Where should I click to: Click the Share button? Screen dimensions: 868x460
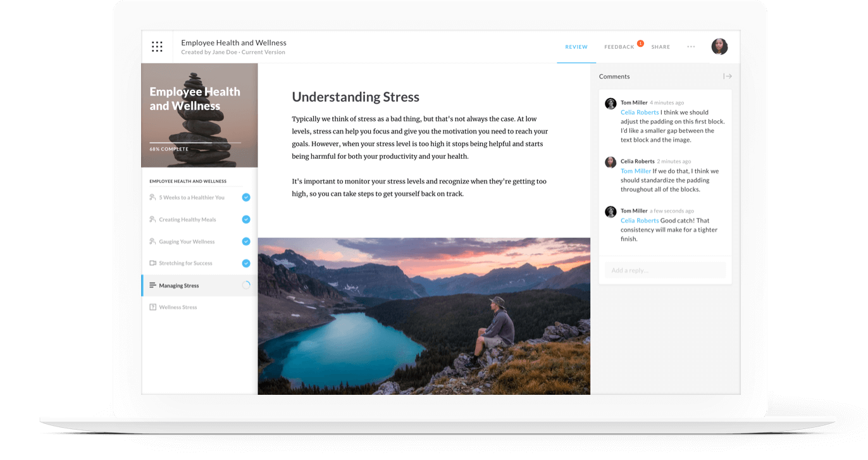click(x=660, y=47)
